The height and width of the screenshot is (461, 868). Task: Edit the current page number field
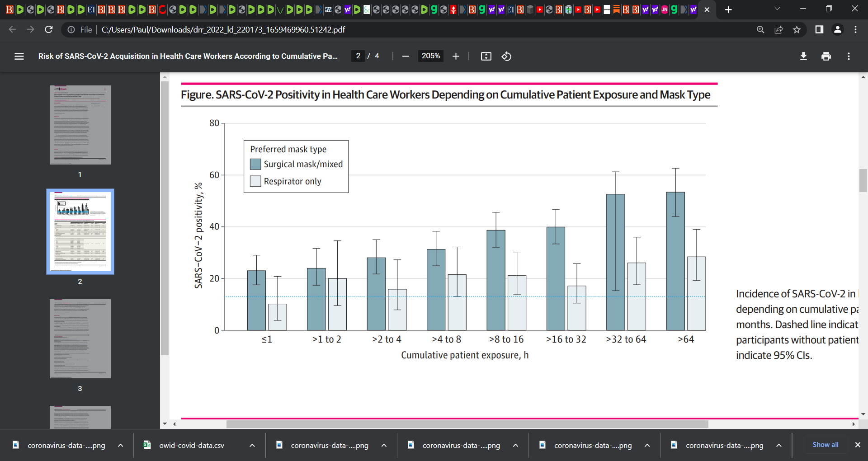pos(358,56)
